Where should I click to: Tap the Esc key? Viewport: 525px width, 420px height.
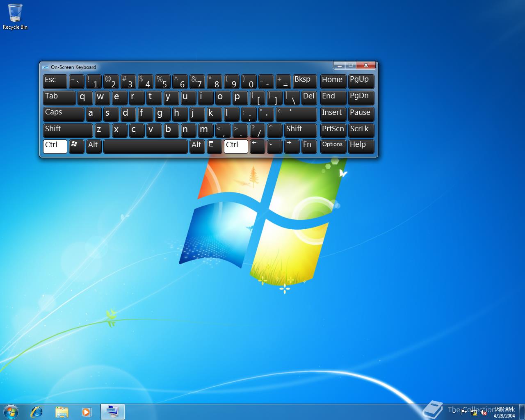tap(55, 82)
